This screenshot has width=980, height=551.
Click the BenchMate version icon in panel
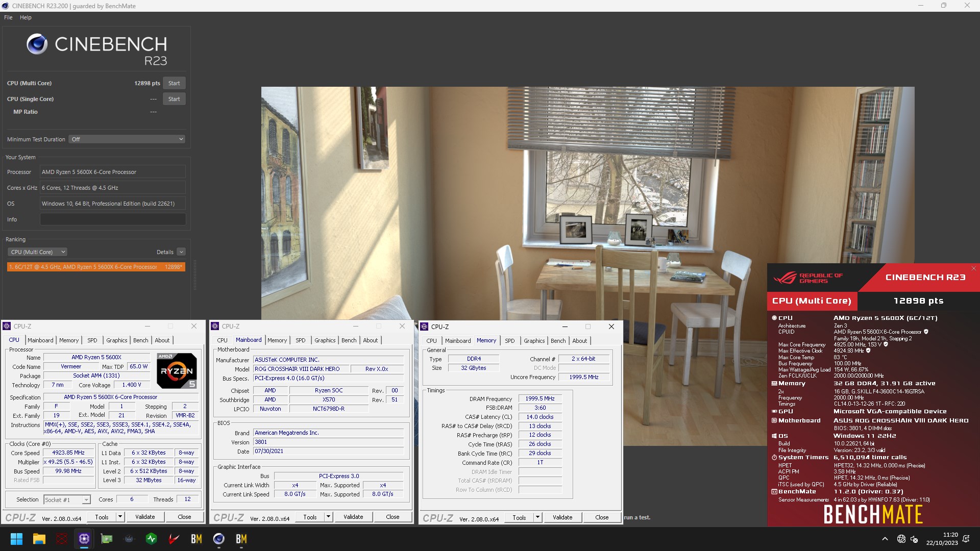click(774, 492)
